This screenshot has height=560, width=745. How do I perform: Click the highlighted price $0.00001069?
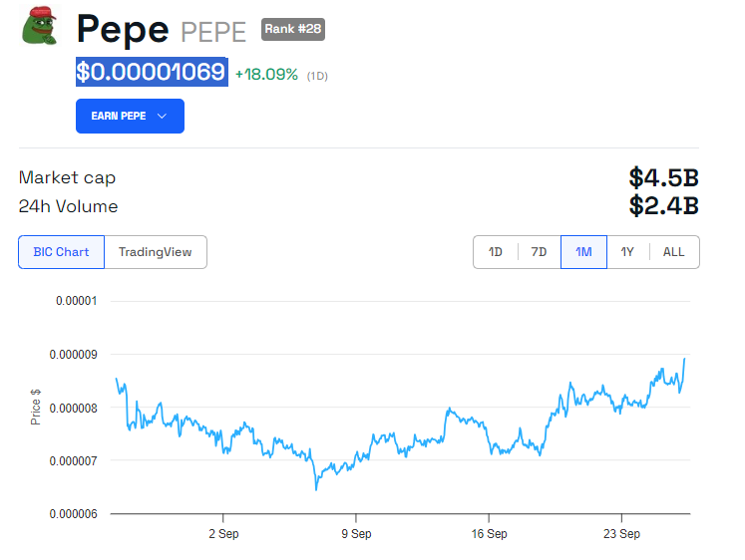152,73
